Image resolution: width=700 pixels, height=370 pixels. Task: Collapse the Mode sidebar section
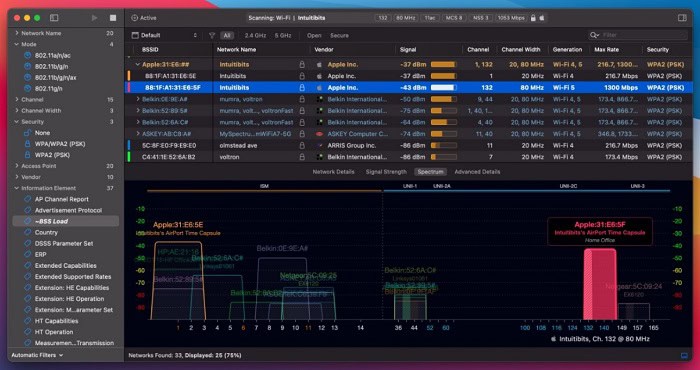point(17,44)
